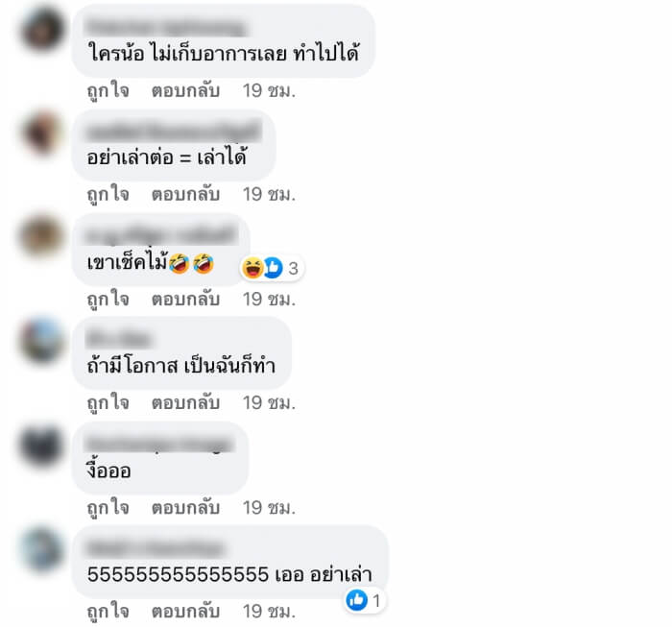Reply to the เขาเช็คไม้ comment
The width and height of the screenshot is (672, 627).
click(x=185, y=299)
